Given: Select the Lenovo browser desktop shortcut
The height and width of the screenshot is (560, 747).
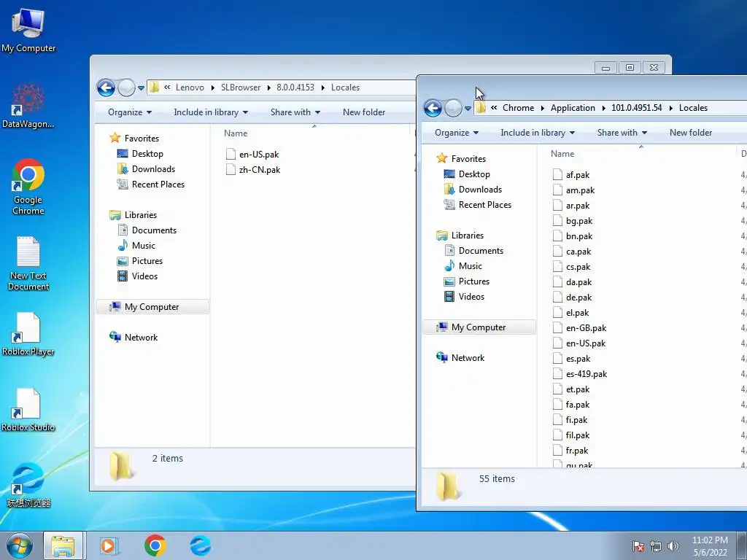Looking at the screenshot, I should (x=28, y=485).
